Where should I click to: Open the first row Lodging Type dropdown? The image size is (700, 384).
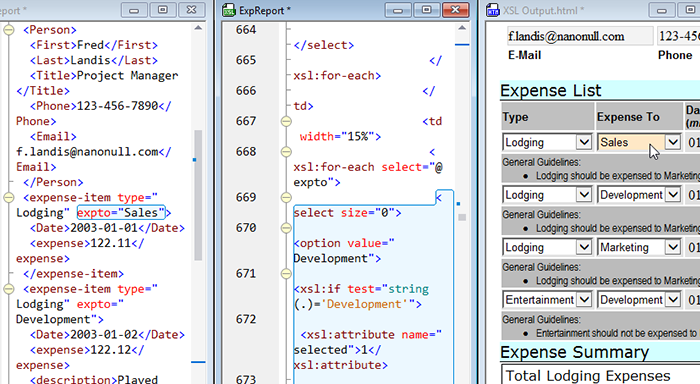(x=583, y=142)
